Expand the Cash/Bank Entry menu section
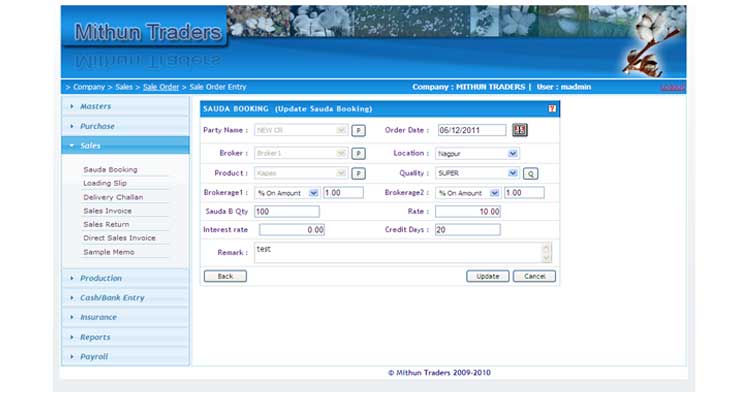This screenshot has height=393, width=732. click(x=125, y=298)
